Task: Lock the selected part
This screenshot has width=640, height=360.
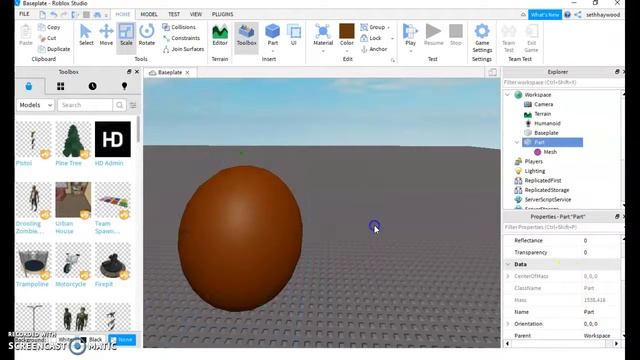Action: 371,38
